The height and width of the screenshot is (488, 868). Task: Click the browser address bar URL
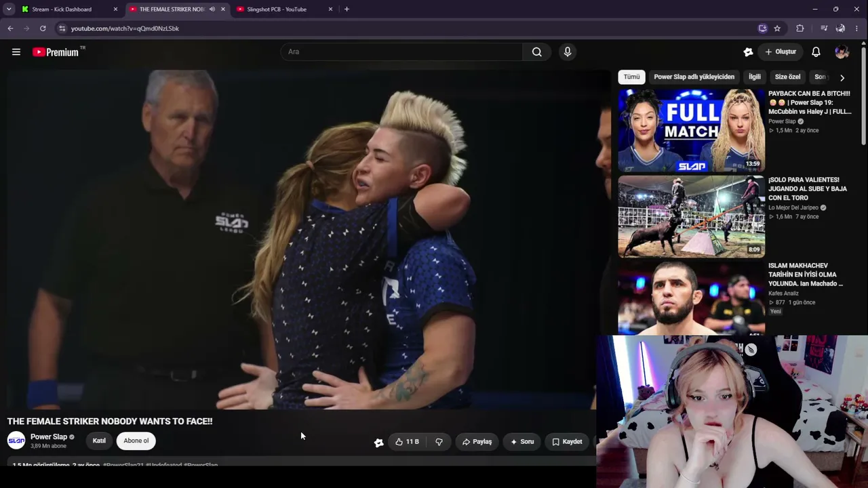[125, 28]
